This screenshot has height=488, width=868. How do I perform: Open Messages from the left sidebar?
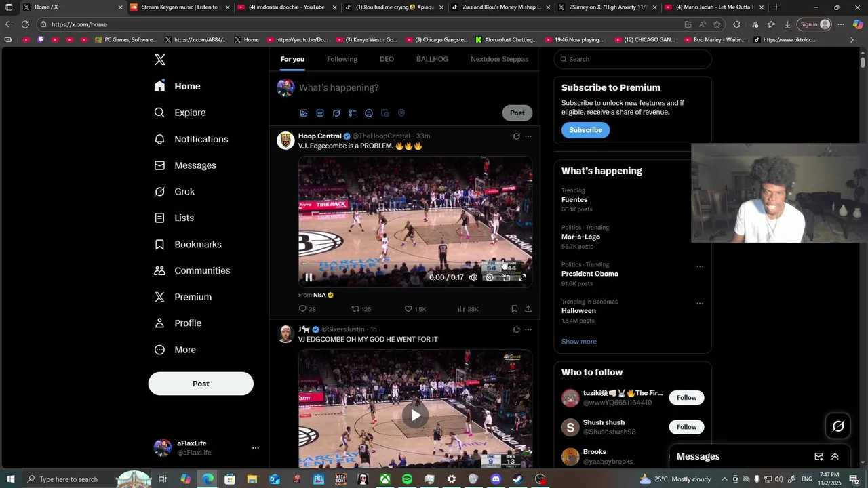pos(185,165)
